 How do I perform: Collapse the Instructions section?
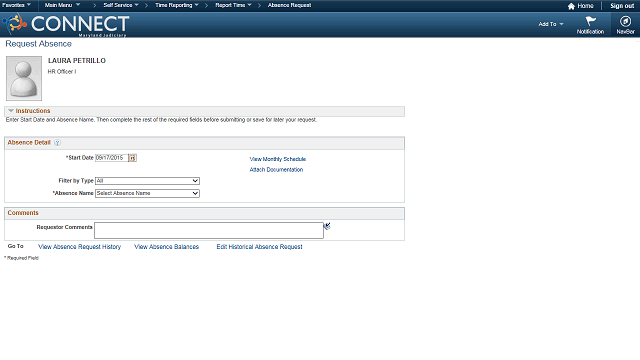(x=11, y=111)
